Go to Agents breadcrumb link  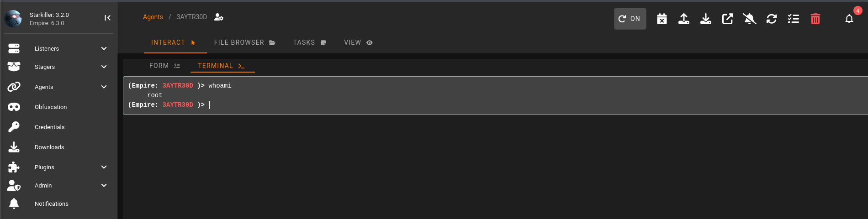pos(153,17)
